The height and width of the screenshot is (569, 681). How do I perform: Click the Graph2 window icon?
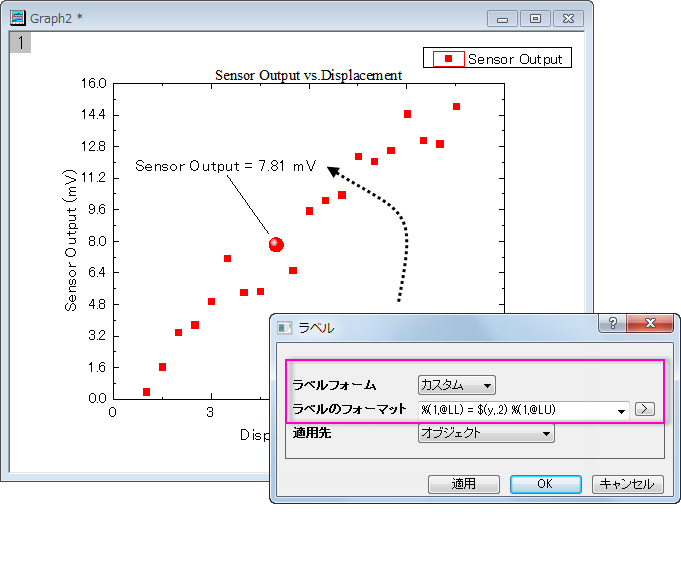18,18
